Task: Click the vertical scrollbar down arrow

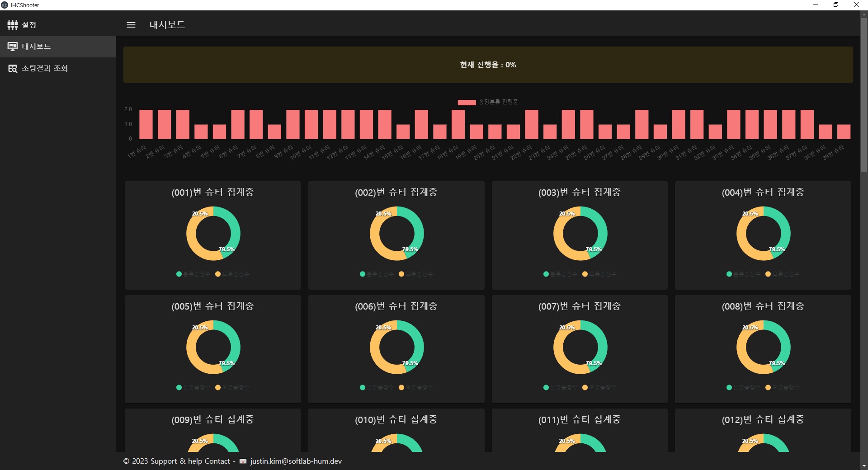Action: 864,465
